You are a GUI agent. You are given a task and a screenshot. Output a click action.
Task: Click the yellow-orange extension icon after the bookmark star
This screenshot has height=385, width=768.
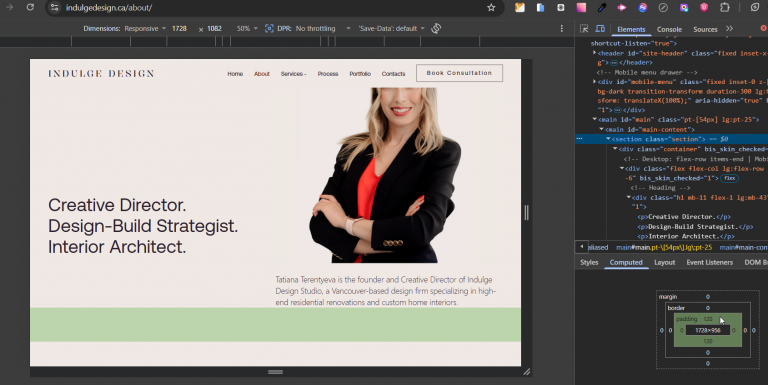pyautogui.click(x=520, y=7)
